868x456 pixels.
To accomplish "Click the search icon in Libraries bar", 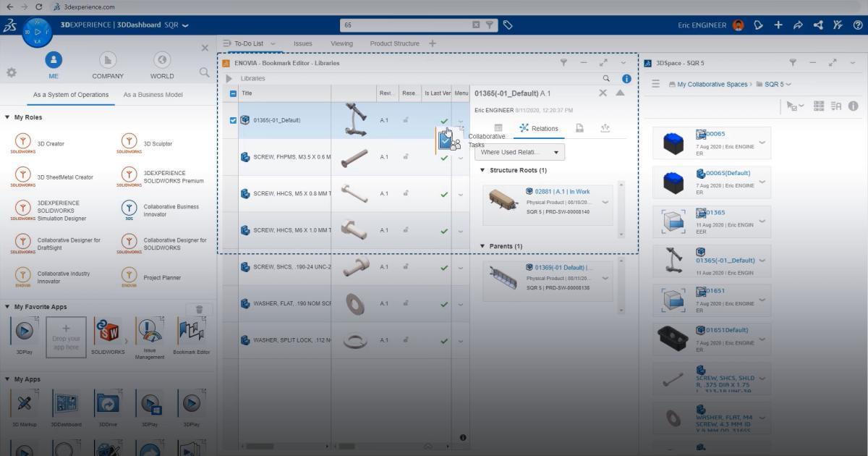I will coord(606,78).
